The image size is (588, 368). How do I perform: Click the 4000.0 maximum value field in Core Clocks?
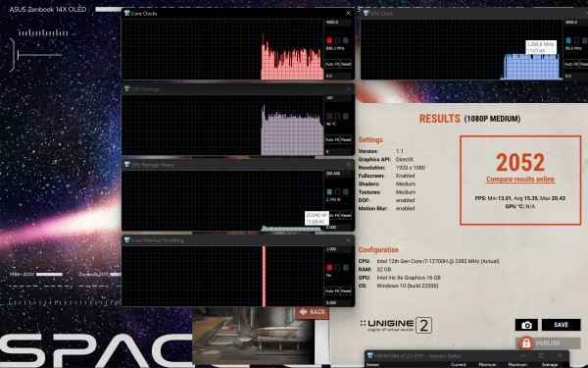(338, 23)
